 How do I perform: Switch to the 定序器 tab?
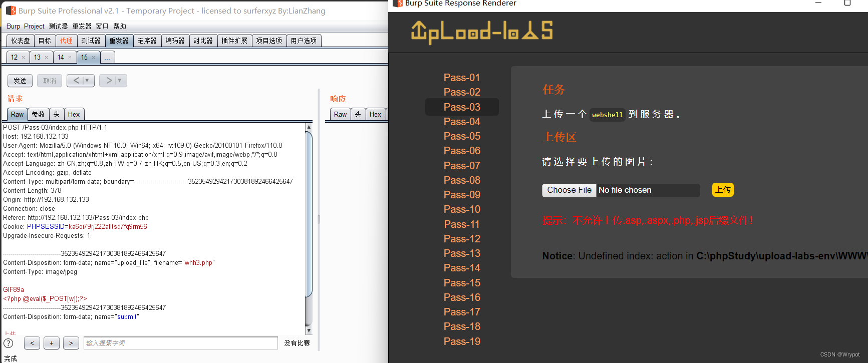147,41
